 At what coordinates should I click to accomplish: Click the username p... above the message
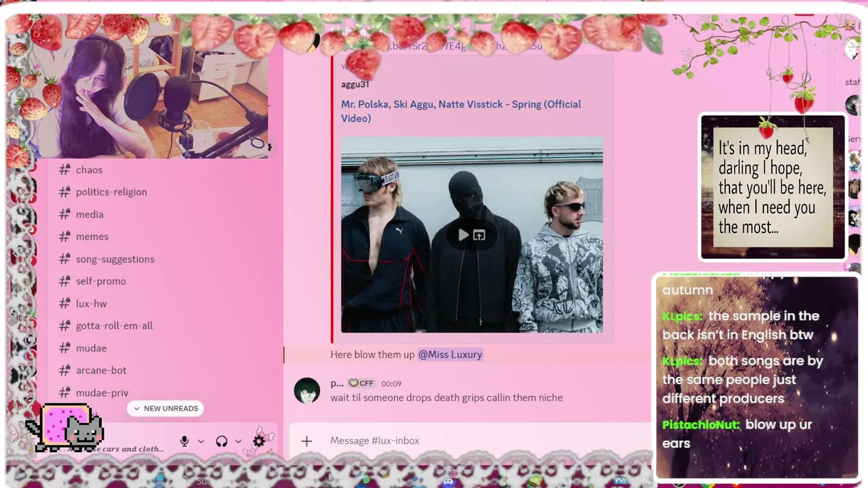337,384
